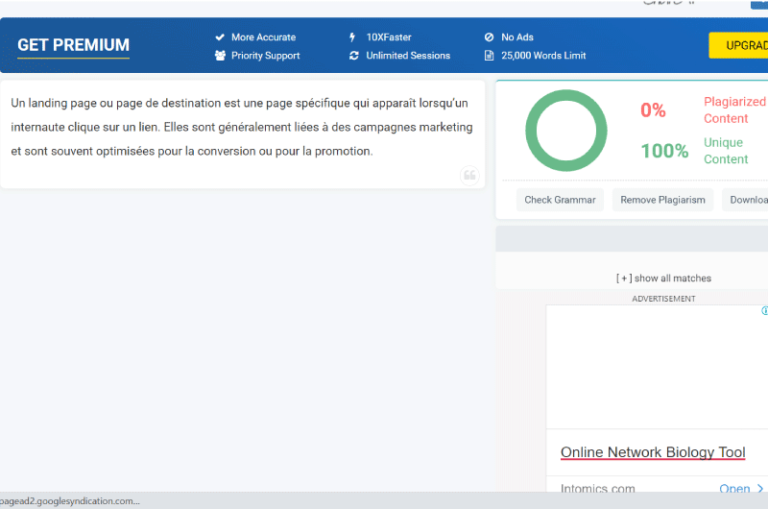Click the green plagiarism result ring
The image size is (768, 509).
[x=566, y=130]
